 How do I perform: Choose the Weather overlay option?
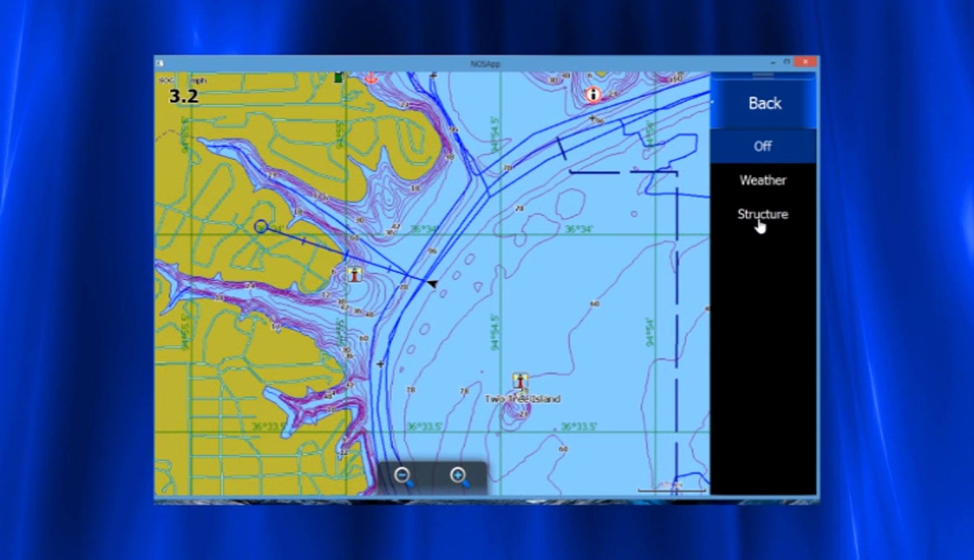[763, 180]
